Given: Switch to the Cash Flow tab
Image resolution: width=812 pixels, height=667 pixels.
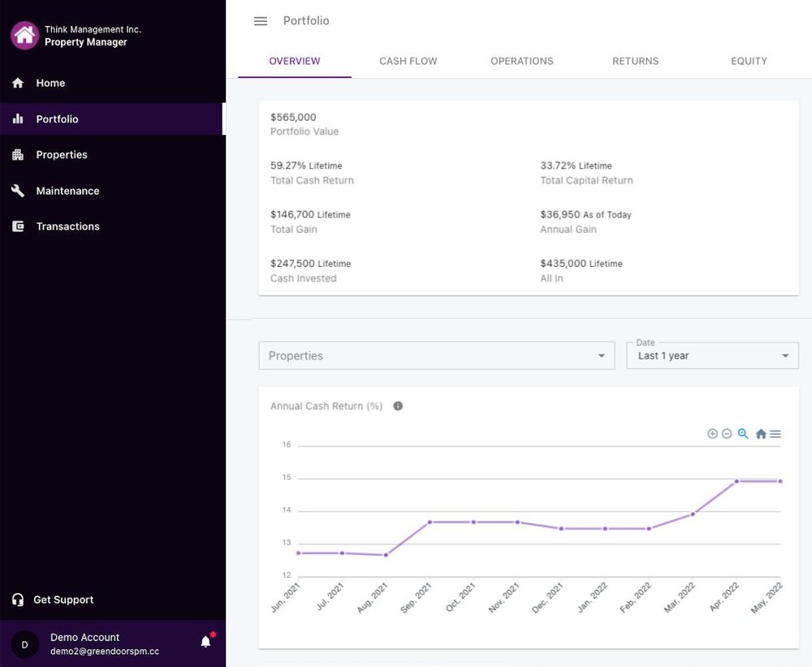Looking at the screenshot, I should 408,61.
